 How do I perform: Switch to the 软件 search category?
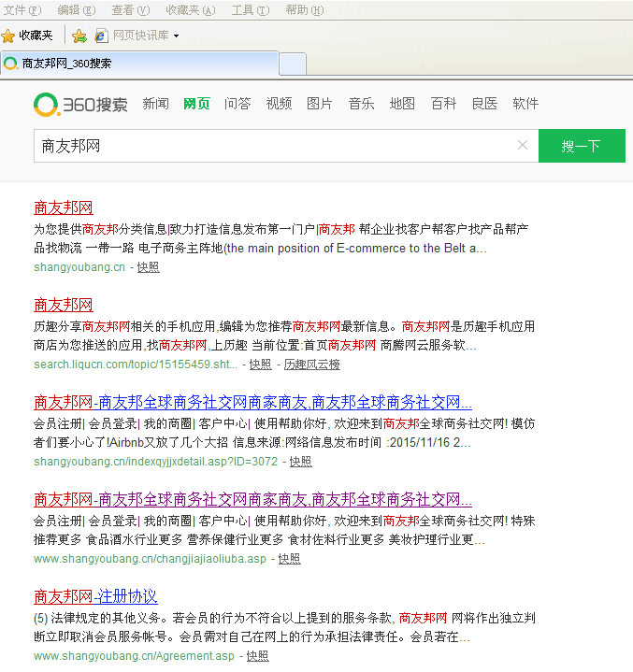525,104
